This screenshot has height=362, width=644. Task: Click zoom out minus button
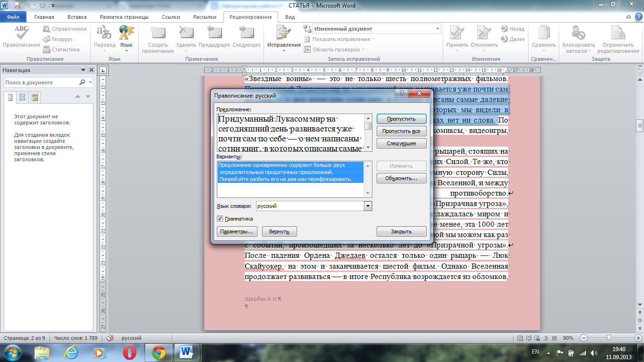584,338
